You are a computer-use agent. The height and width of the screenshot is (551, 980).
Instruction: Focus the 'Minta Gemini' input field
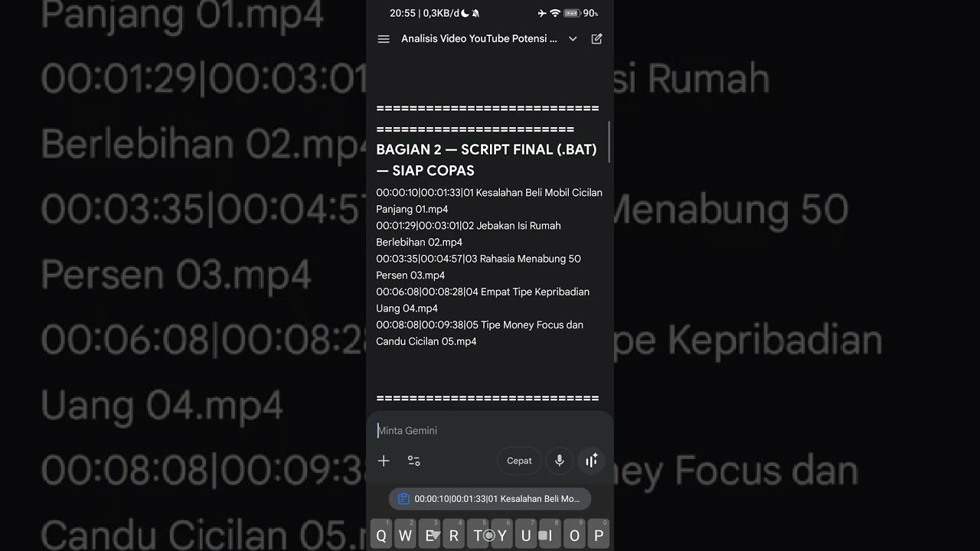(490, 431)
